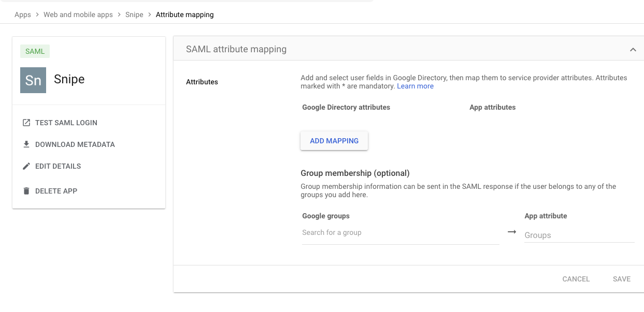The image size is (644, 312).
Task: Click the Save button
Action: click(622, 279)
